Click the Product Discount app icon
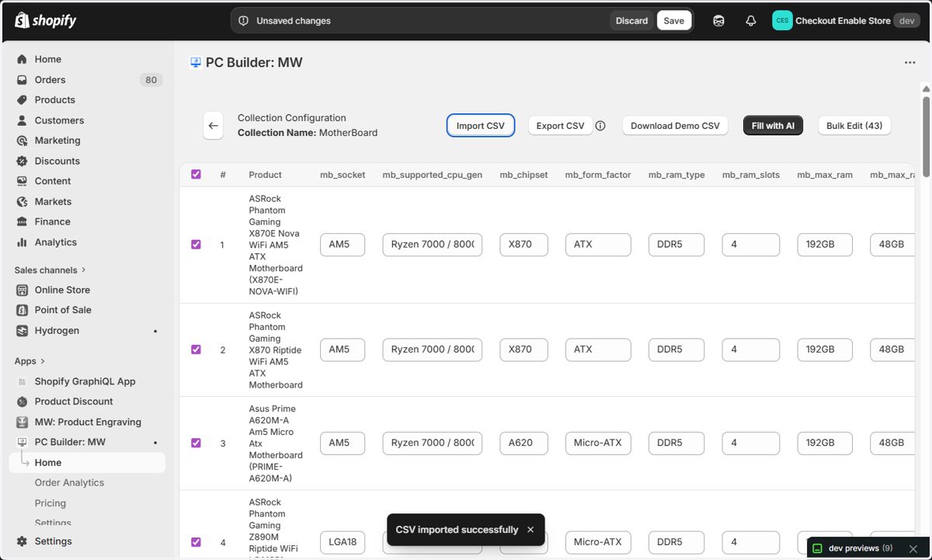The image size is (932, 560). 22,402
